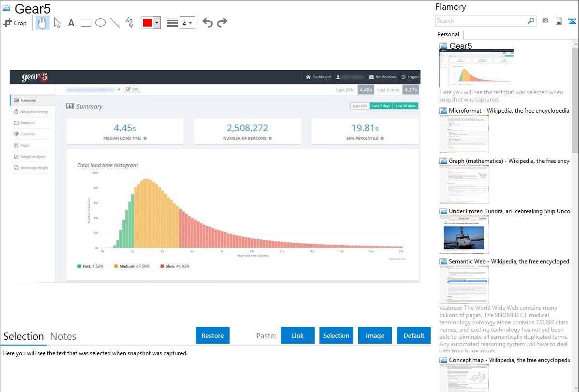Open the Gear5 snapshot thumbnail

click(477, 68)
